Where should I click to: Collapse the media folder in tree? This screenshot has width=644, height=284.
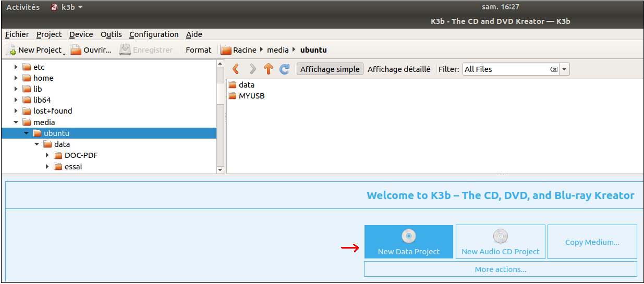tap(16, 122)
